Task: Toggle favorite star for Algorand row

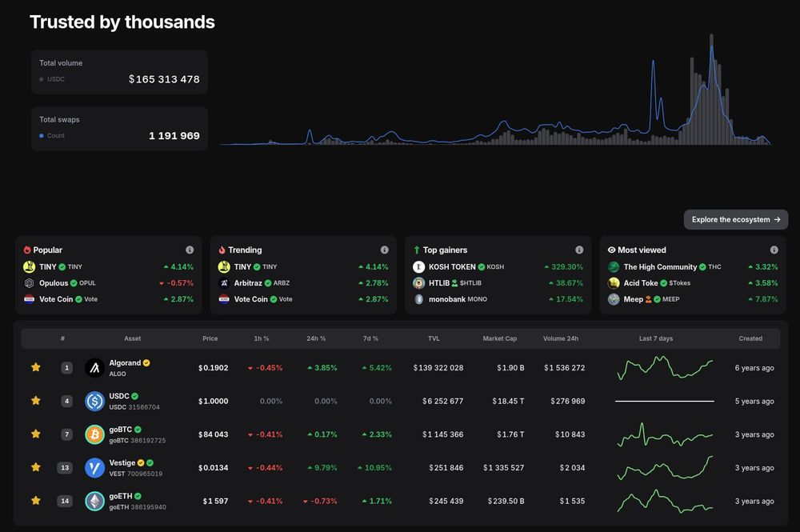Action: [x=36, y=367]
